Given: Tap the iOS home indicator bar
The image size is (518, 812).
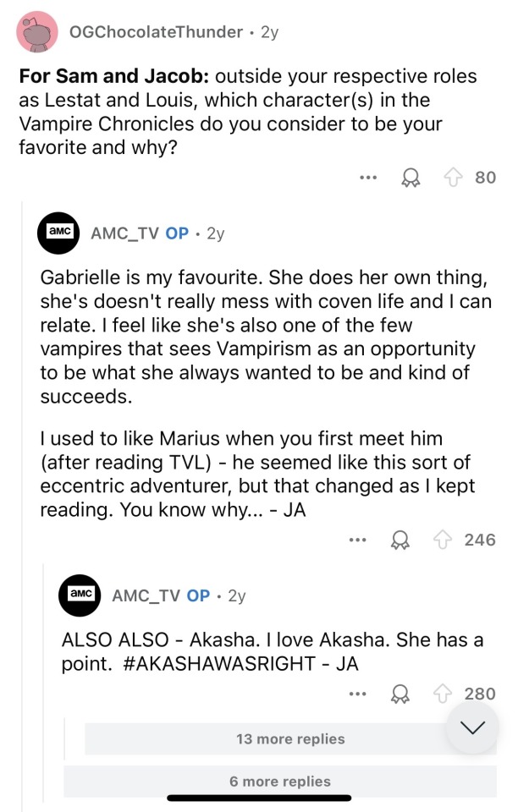Looking at the screenshot, I should pyautogui.click(x=259, y=798).
